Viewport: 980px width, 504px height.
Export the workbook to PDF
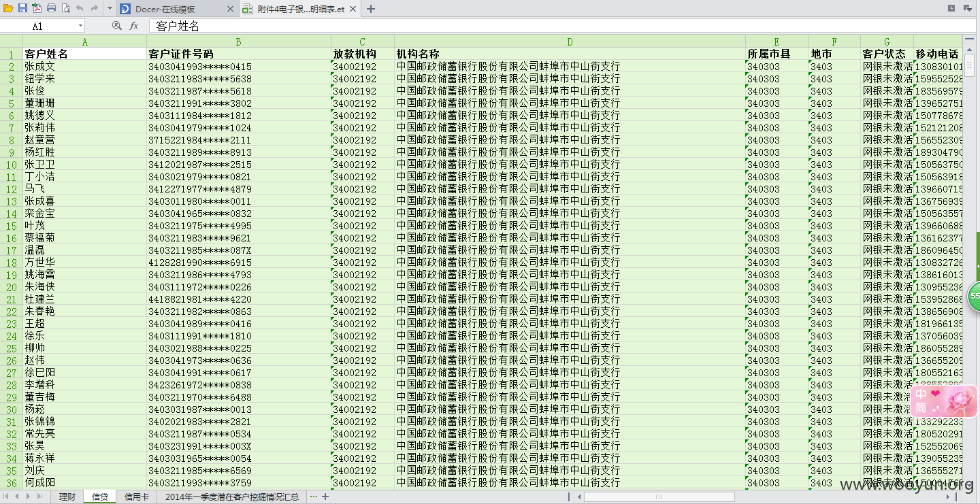pos(37,8)
